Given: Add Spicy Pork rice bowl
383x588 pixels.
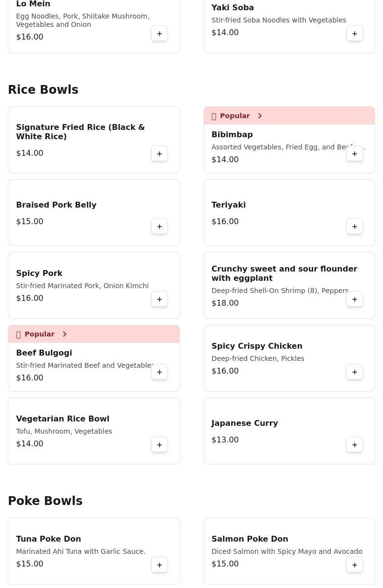Looking at the screenshot, I should click(x=160, y=299).
